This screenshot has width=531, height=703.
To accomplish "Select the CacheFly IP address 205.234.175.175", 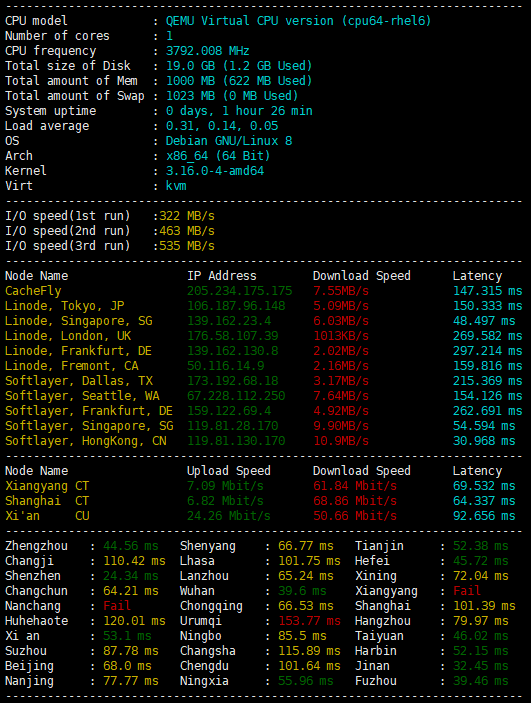I will [x=239, y=291].
